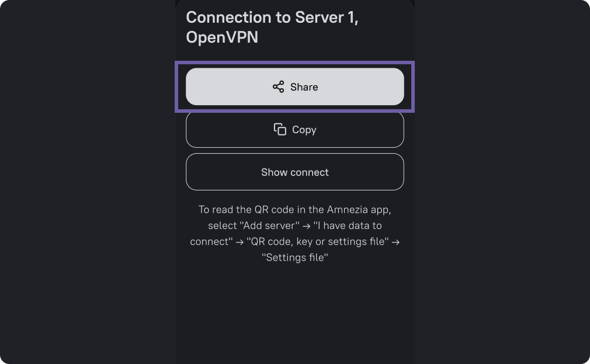Click the share icon in the Share button
Image resolution: width=590 pixels, height=364 pixels.
278,87
